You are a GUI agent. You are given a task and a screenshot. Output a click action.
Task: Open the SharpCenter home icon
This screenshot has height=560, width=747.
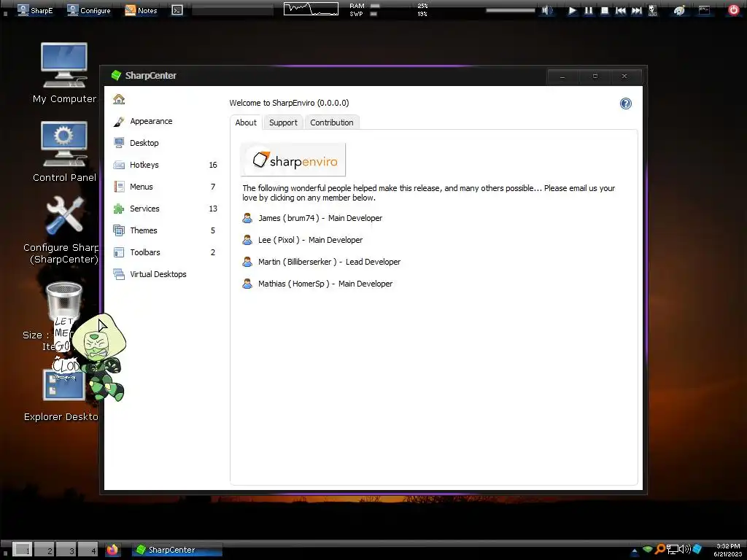(x=119, y=99)
